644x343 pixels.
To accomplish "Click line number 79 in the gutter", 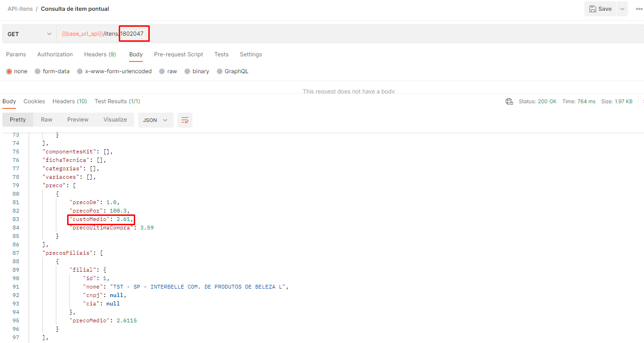I will (x=16, y=185).
